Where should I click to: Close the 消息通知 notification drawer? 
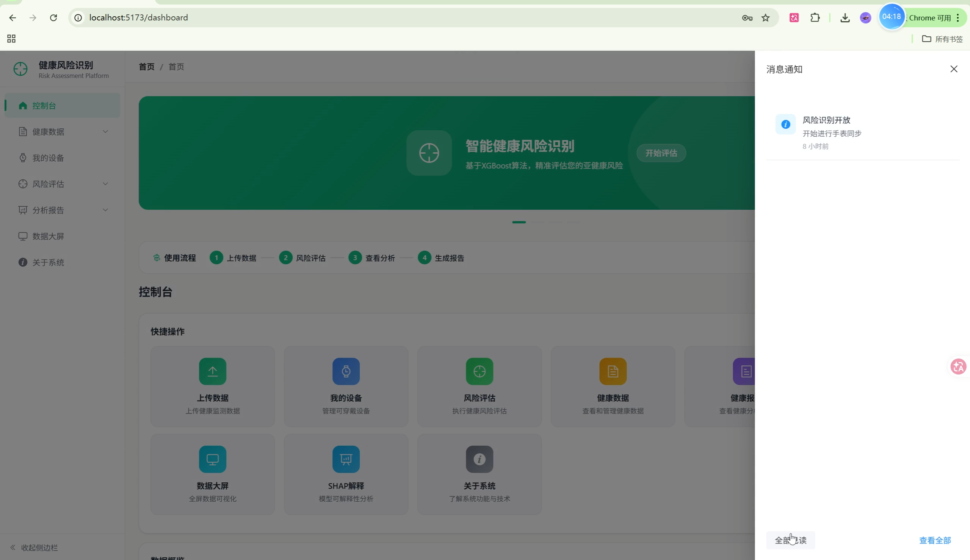[953, 69]
